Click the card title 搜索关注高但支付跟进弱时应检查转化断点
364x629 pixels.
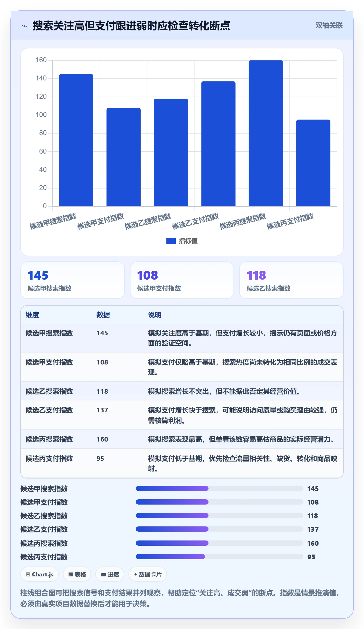click(131, 26)
